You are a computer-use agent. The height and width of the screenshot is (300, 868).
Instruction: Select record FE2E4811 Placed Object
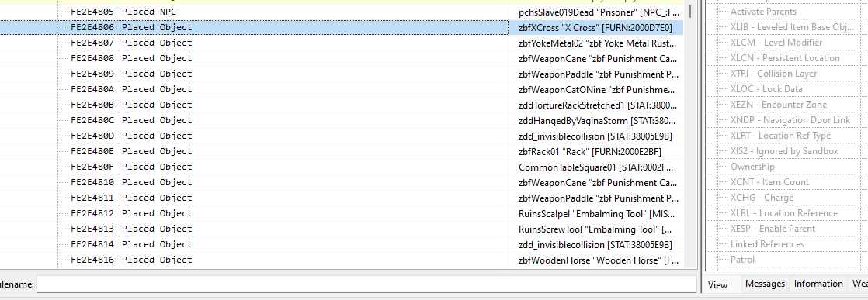131,197
